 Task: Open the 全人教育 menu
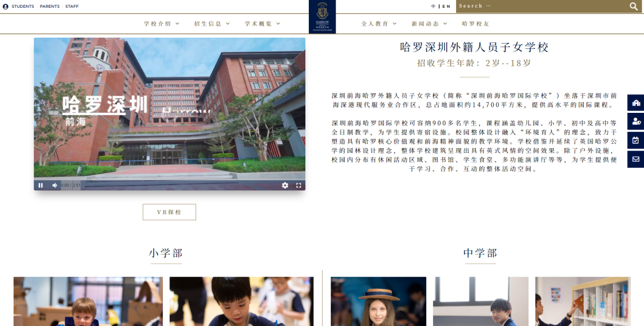(x=379, y=24)
